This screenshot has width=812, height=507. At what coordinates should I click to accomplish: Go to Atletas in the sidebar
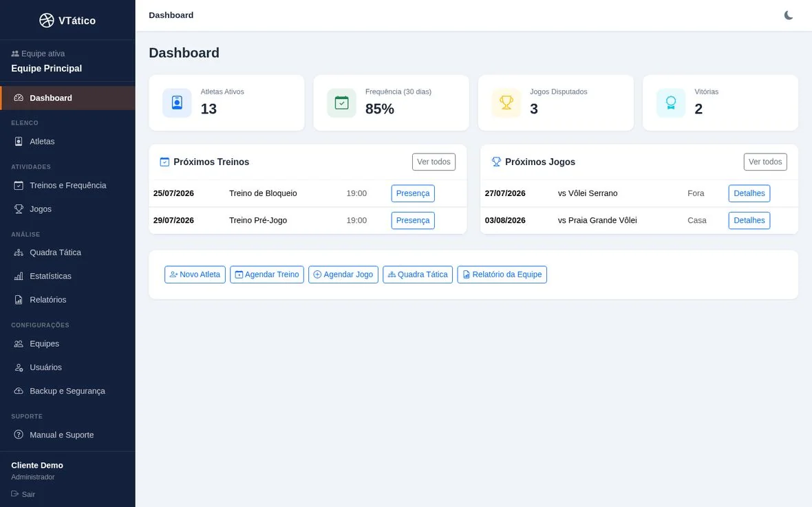pyautogui.click(x=68, y=142)
